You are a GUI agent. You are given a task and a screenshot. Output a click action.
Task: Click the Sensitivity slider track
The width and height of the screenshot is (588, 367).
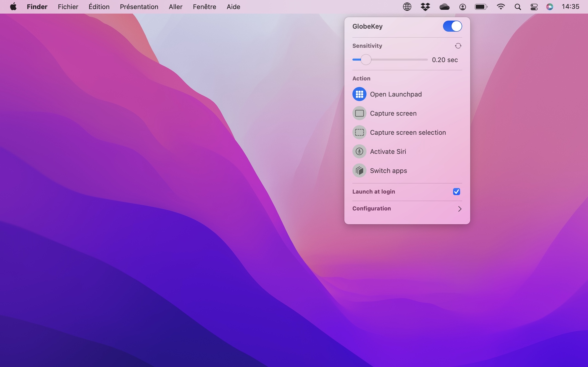pyautogui.click(x=399, y=60)
